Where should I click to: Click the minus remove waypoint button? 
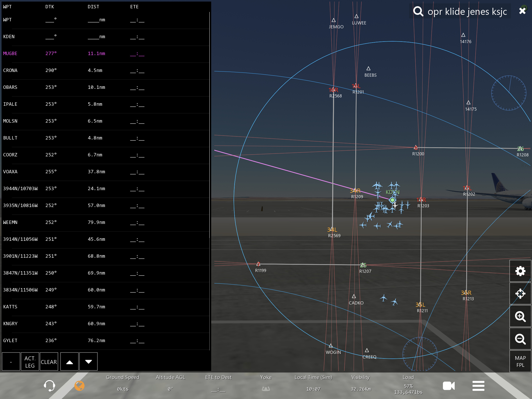point(11,362)
